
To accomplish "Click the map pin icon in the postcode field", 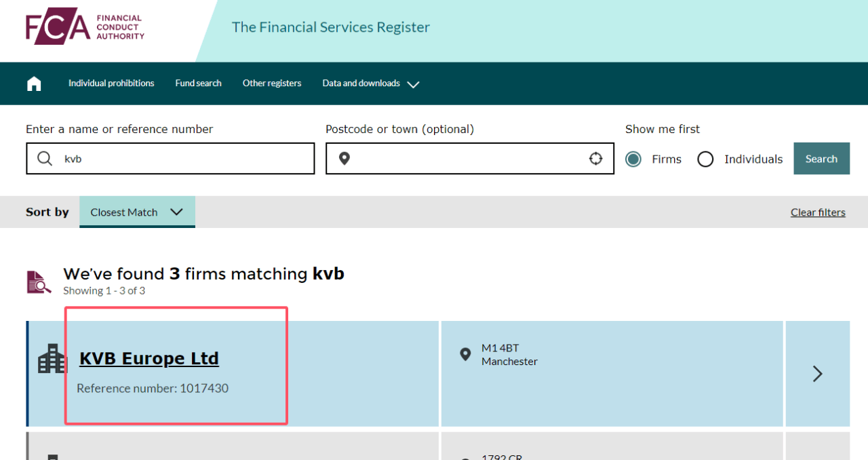I will pyautogui.click(x=344, y=159).
